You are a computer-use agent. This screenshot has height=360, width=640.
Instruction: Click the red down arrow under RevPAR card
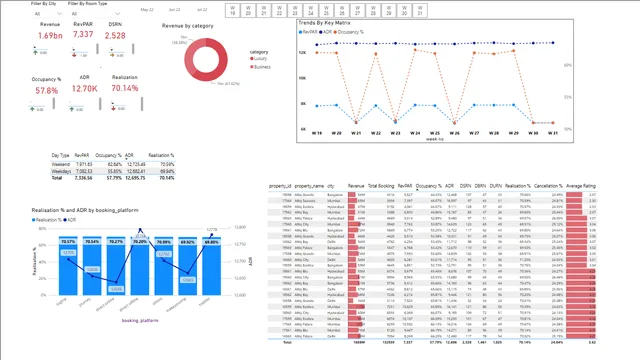point(74,55)
